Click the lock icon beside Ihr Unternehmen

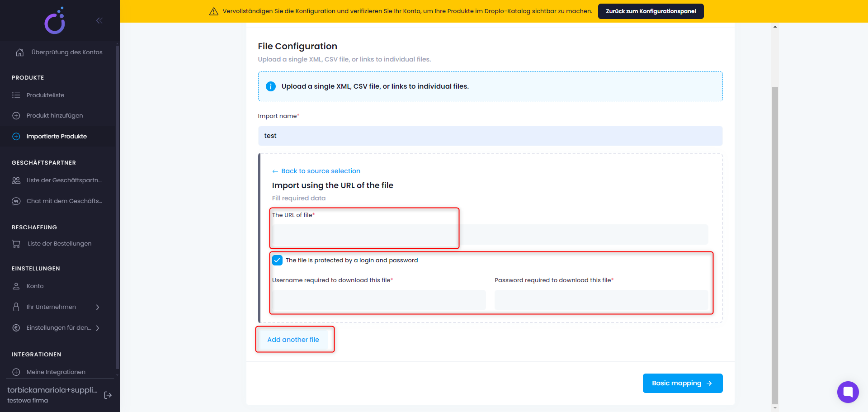[16, 307]
